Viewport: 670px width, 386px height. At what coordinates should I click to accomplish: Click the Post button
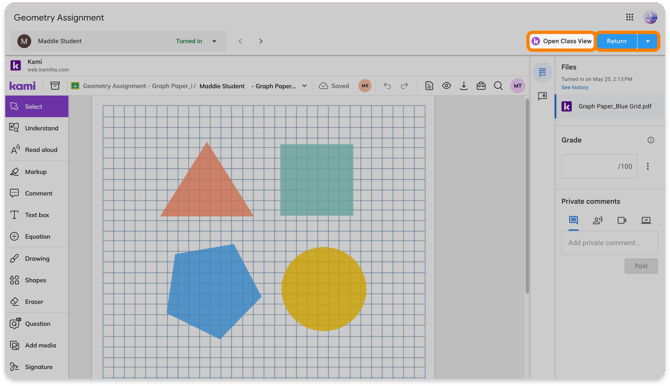pos(641,266)
